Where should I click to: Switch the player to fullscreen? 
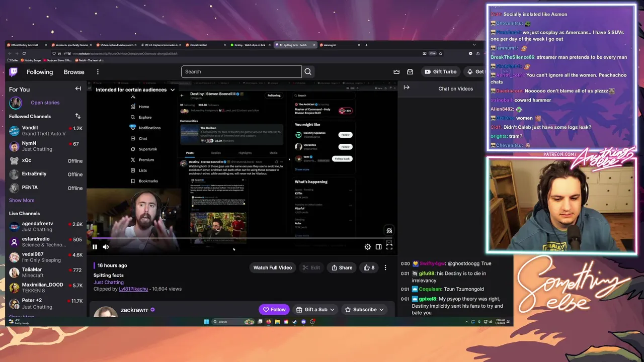click(389, 247)
